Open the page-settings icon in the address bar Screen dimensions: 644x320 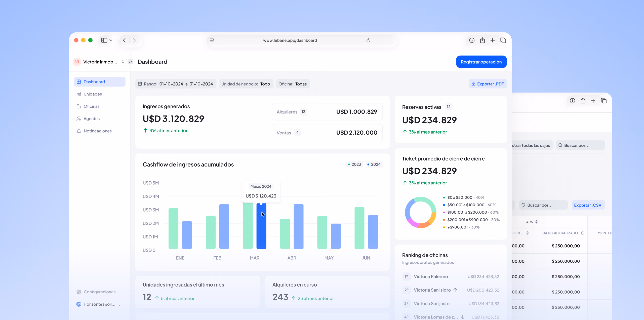[212, 40]
